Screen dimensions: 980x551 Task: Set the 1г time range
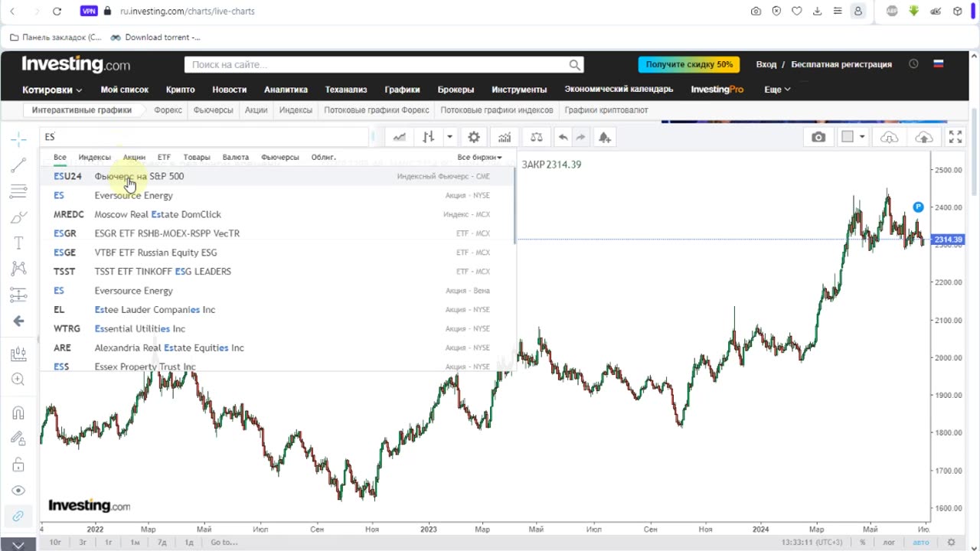click(109, 543)
